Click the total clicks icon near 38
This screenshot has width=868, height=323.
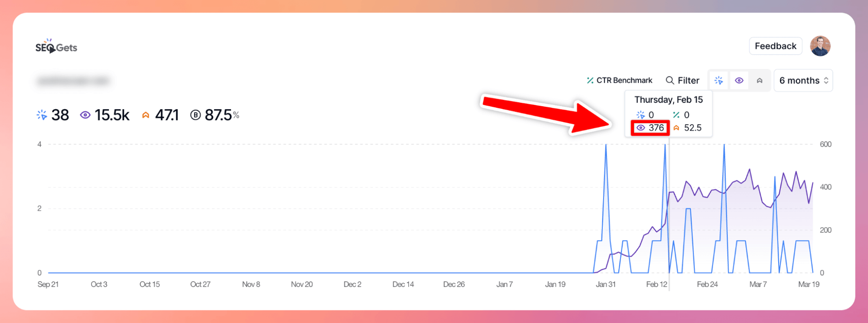pos(42,115)
